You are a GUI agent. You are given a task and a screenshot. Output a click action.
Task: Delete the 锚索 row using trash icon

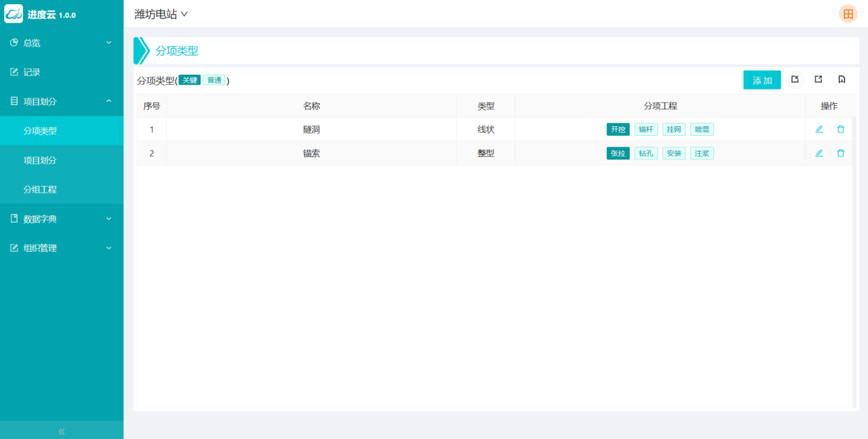(840, 153)
